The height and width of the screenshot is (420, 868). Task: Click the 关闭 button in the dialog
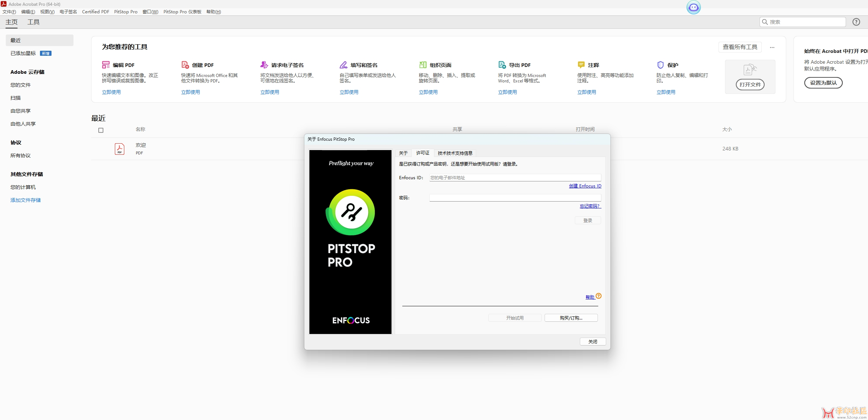click(x=593, y=342)
